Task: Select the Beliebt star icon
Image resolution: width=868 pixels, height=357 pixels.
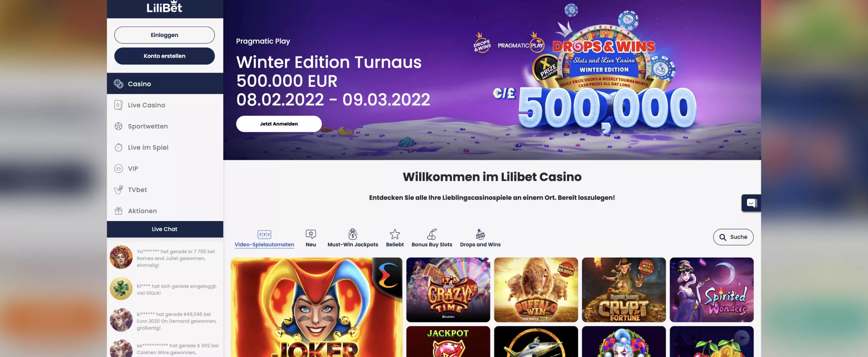Action: click(395, 234)
